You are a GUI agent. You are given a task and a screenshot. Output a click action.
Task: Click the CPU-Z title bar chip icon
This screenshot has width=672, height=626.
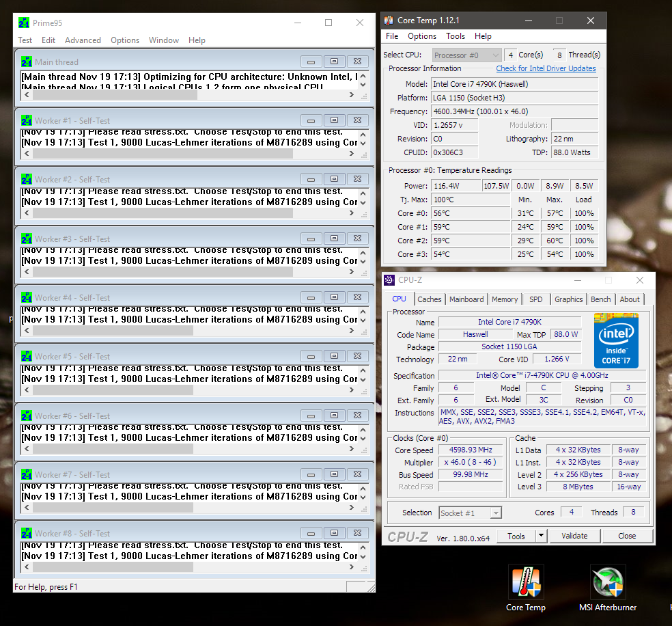[389, 280]
